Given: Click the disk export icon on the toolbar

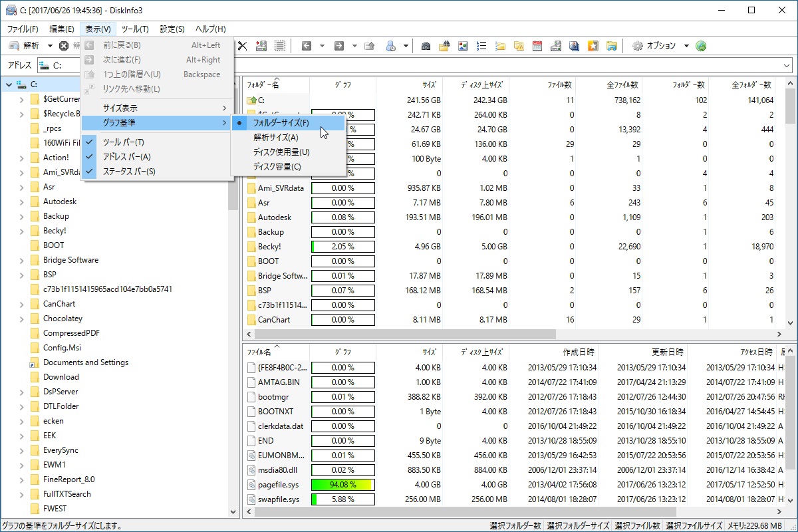Looking at the screenshot, I should (556, 46).
